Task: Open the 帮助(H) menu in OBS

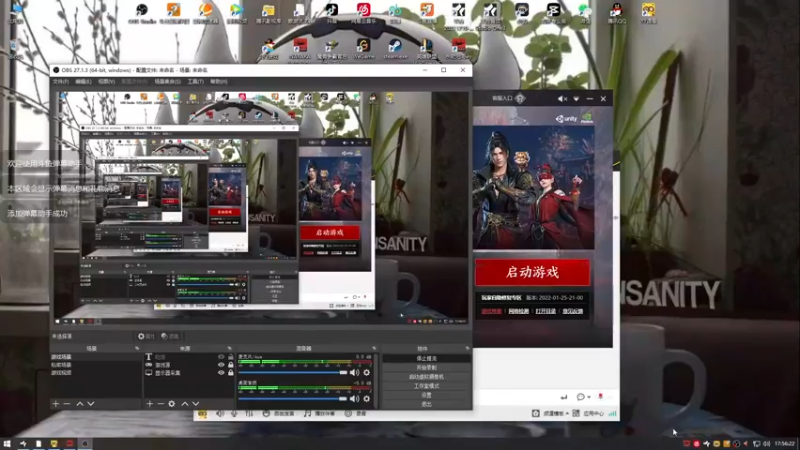Action: point(219,82)
